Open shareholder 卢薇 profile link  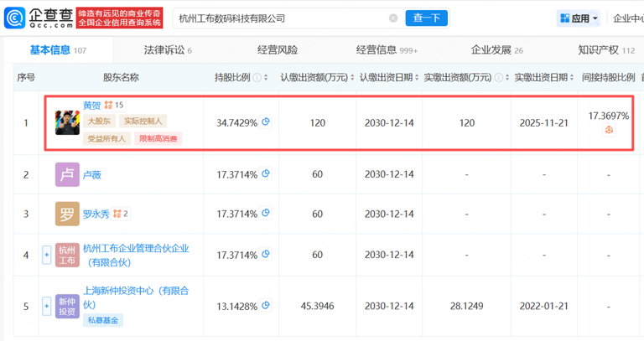pyautogui.click(x=92, y=175)
